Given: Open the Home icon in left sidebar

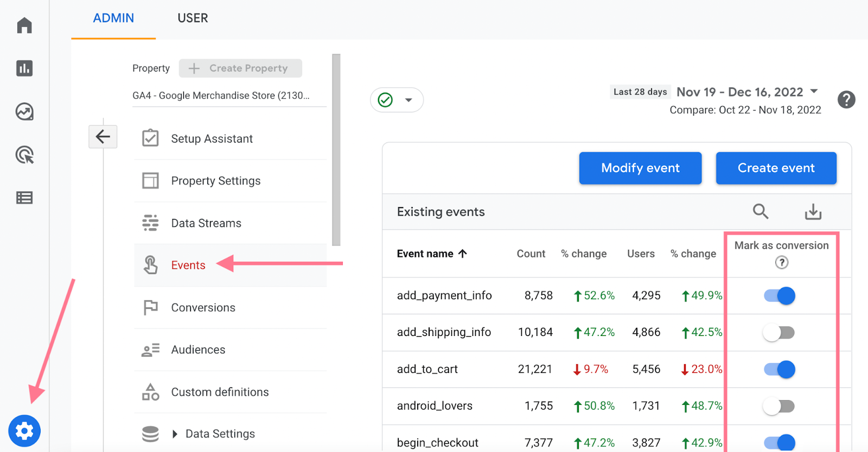Looking at the screenshot, I should click(24, 25).
